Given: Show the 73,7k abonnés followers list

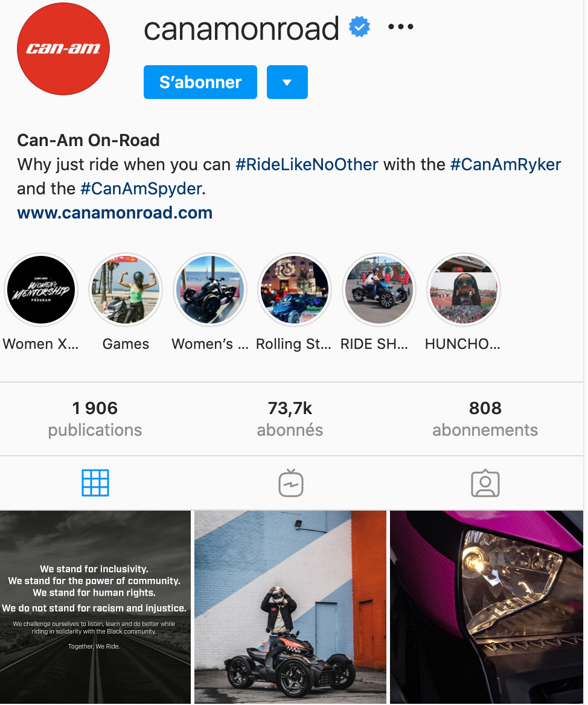Looking at the screenshot, I should (290, 419).
